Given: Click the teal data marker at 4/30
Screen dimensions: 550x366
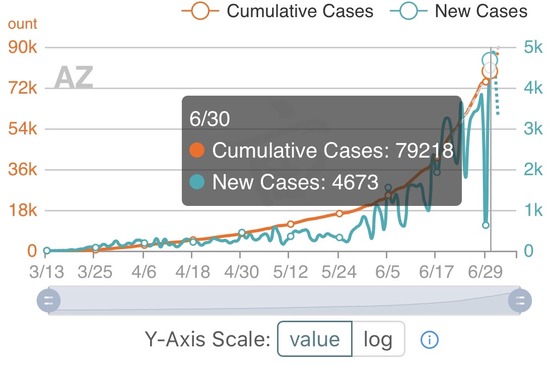Looking at the screenshot, I should (x=242, y=232).
